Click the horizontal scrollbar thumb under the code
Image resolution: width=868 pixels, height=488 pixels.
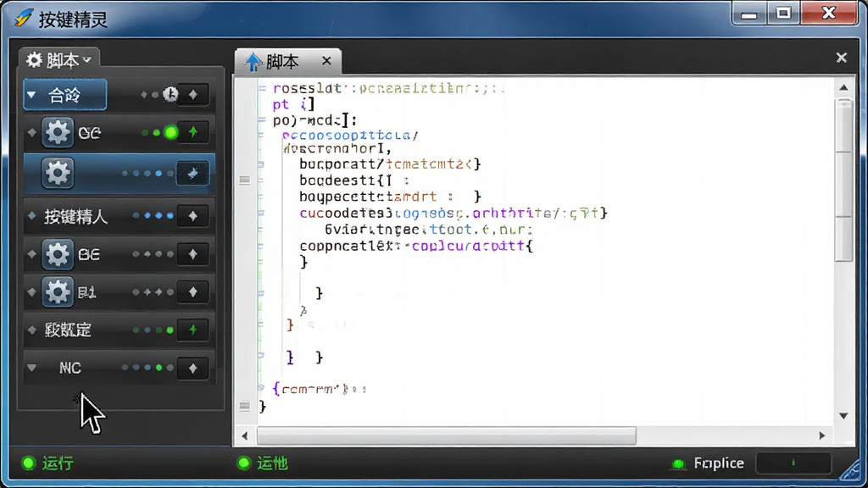click(x=446, y=436)
